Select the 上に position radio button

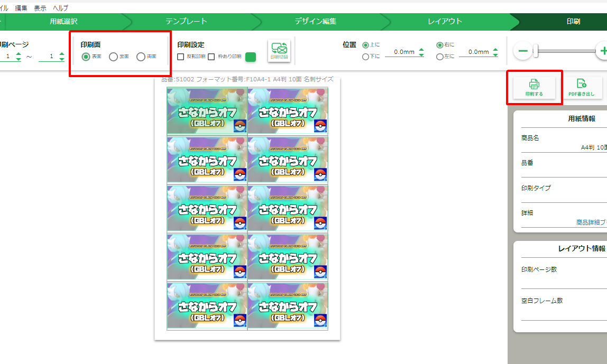coord(365,45)
